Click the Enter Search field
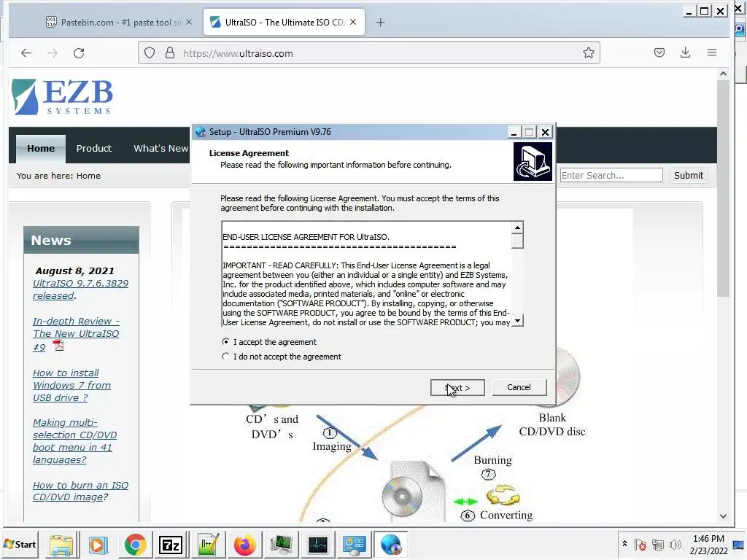The height and width of the screenshot is (560, 747). [611, 175]
